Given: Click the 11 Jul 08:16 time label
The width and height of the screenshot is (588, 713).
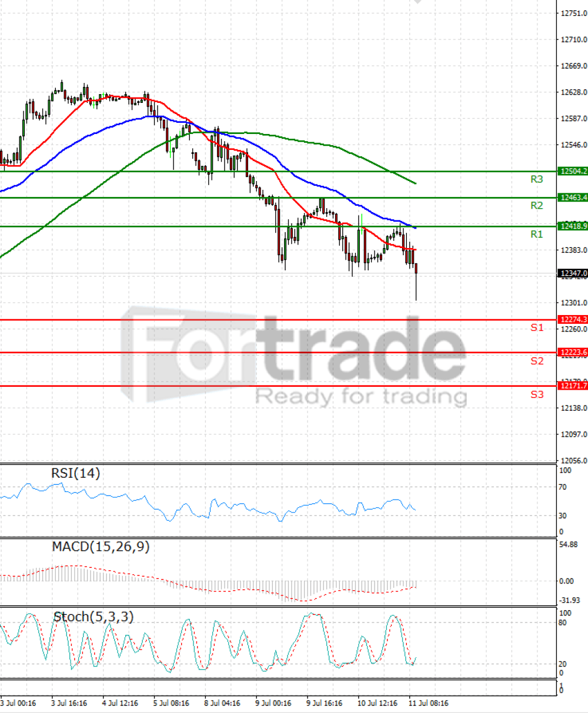Looking at the screenshot, I should pos(429,703).
